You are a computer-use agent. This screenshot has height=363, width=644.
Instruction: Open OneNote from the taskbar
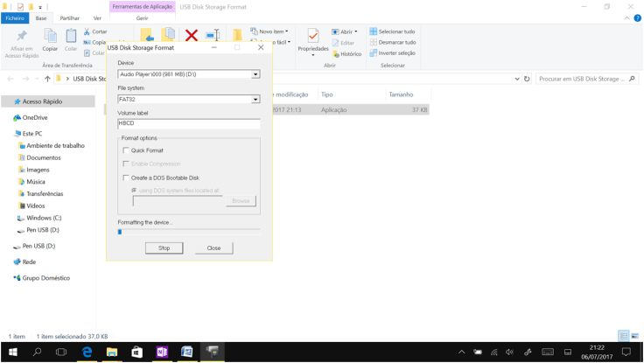(x=162, y=352)
